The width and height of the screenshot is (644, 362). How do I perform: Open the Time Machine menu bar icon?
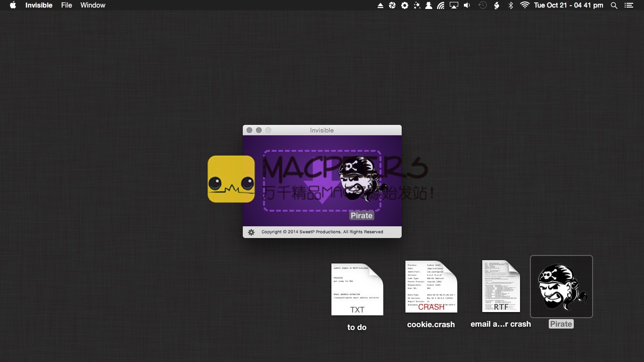click(x=482, y=5)
